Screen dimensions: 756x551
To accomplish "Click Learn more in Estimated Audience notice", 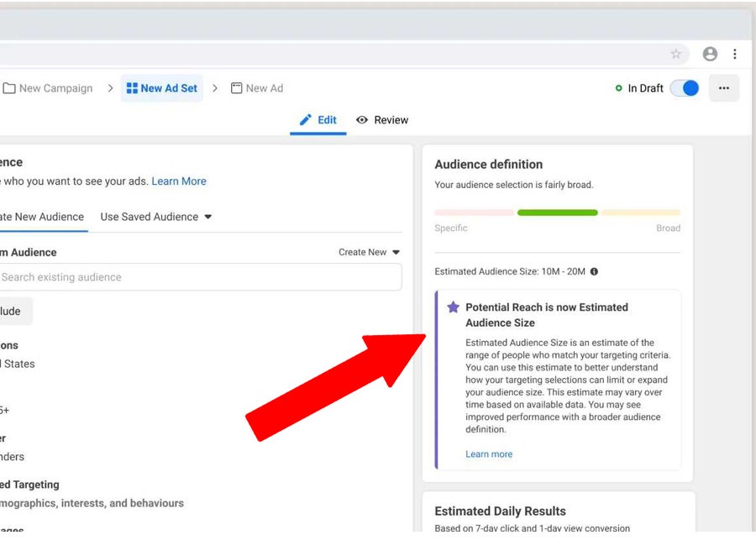I will point(489,454).
